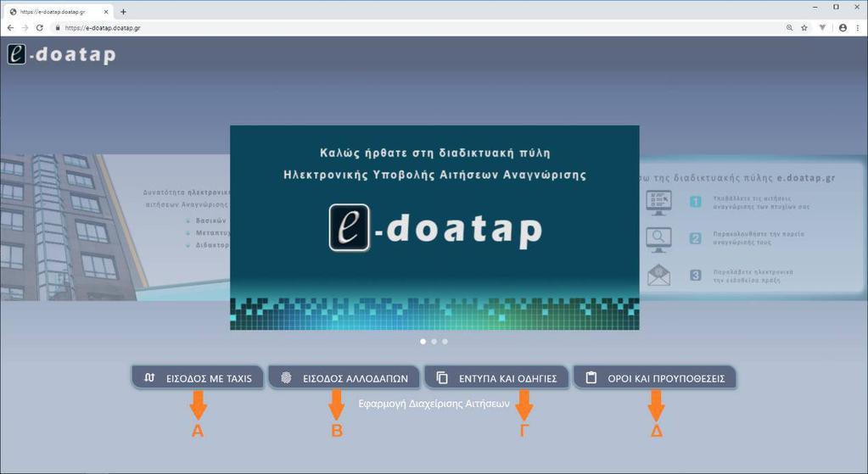Click the TAXIS button arrows icon
The height and width of the screenshot is (474, 868).
149,378
